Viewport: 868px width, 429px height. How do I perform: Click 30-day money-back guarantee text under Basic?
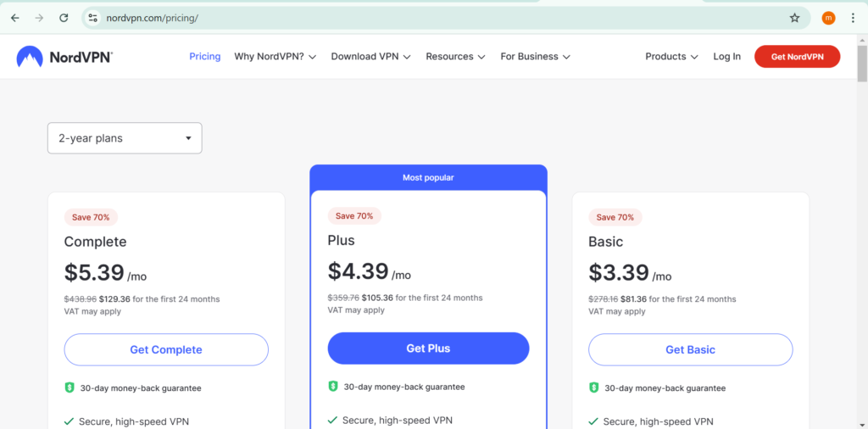click(x=665, y=388)
